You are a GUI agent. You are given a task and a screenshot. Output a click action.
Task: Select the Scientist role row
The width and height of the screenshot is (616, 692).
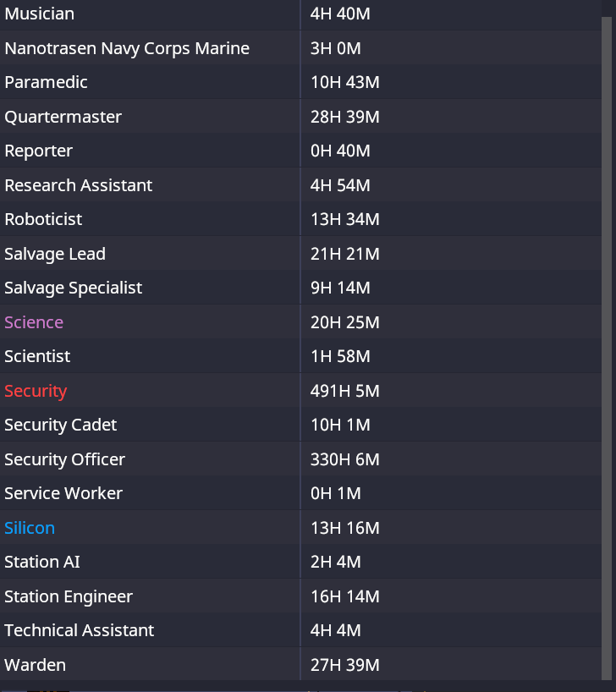(37, 357)
